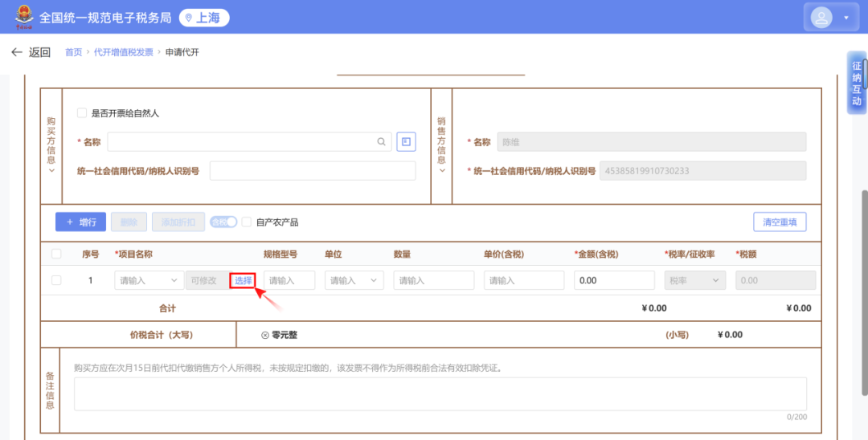Expand the user account dropdown arrow

tap(845, 18)
